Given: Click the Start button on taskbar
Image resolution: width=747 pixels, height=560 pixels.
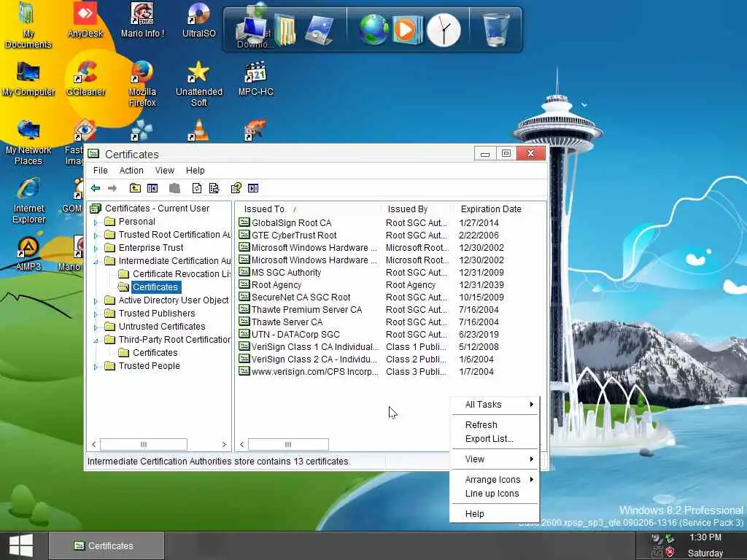Looking at the screenshot, I should 21,545.
